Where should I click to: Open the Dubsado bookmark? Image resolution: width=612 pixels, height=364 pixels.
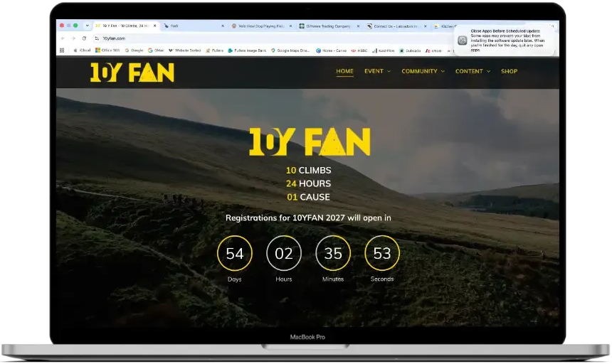(x=410, y=50)
